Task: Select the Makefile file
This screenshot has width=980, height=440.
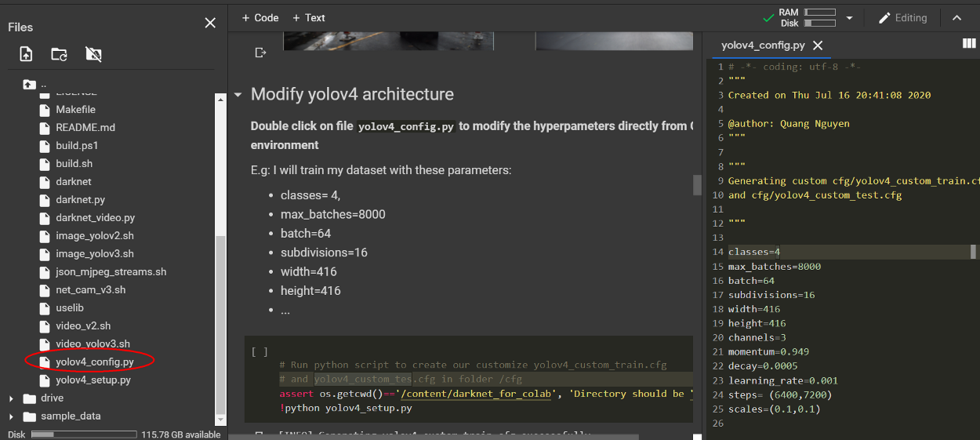Action: point(75,109)
